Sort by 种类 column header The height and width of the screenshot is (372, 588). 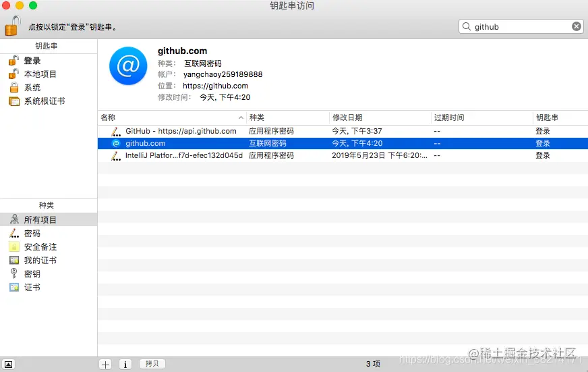pyautogui.click(x=288, y=117)
